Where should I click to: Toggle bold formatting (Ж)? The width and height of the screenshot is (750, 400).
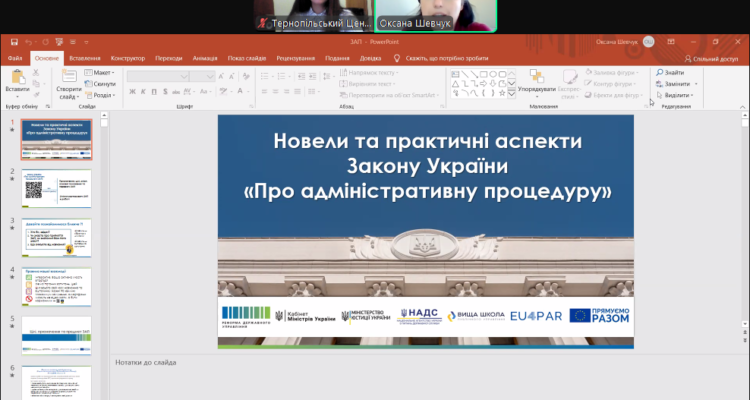click(x=130, y=92)
